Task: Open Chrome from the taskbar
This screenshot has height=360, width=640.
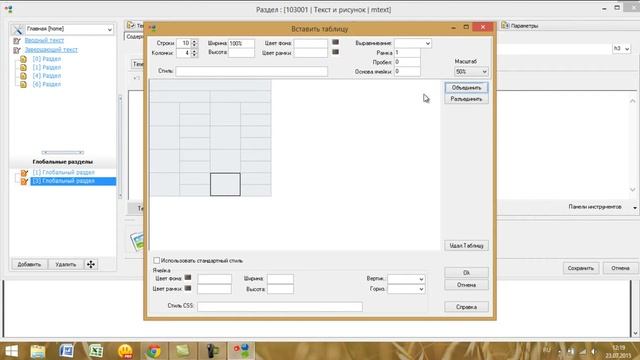Action: tap(154, 351)
